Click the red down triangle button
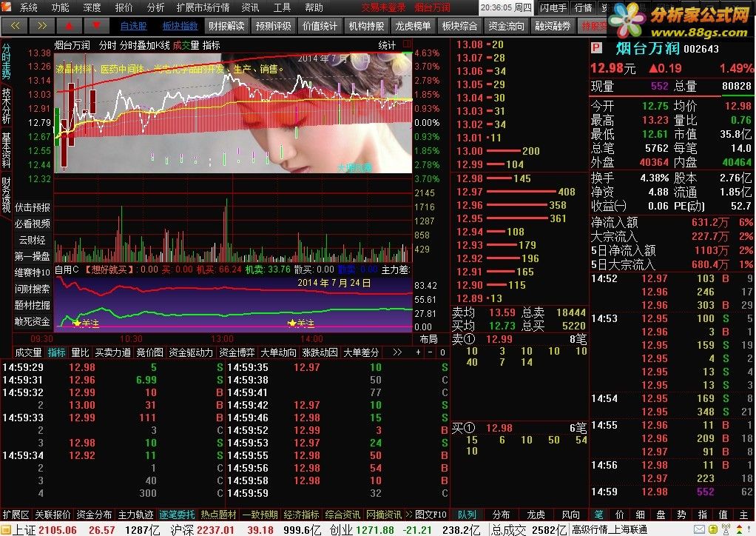756x536 pixels. (96, 26)
